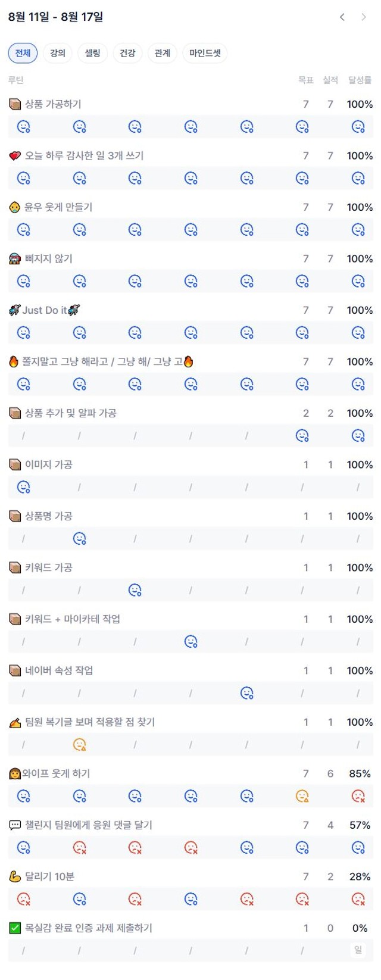Click first-day smiley for 상품 가공하기

point(24,126)
